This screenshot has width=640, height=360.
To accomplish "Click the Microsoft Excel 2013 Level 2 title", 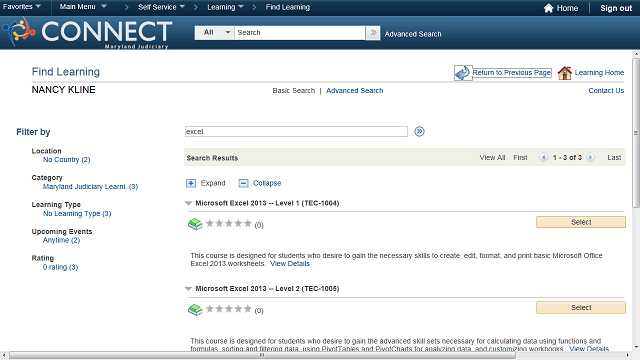I will 267,289.
